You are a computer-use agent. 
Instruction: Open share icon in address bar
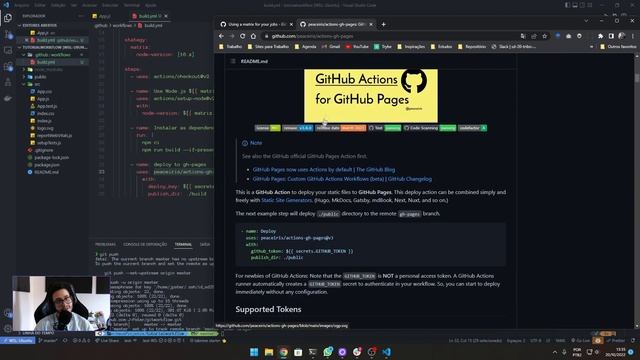click(533, 36)
